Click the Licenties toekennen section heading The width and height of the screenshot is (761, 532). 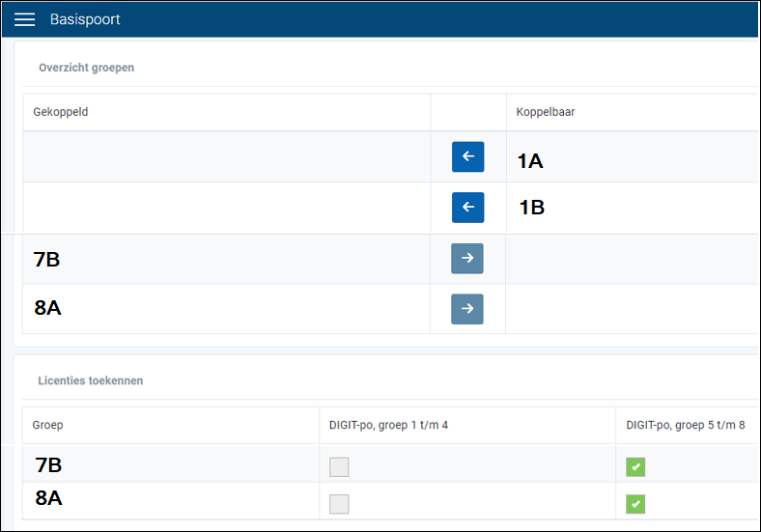tap(91, 380)
